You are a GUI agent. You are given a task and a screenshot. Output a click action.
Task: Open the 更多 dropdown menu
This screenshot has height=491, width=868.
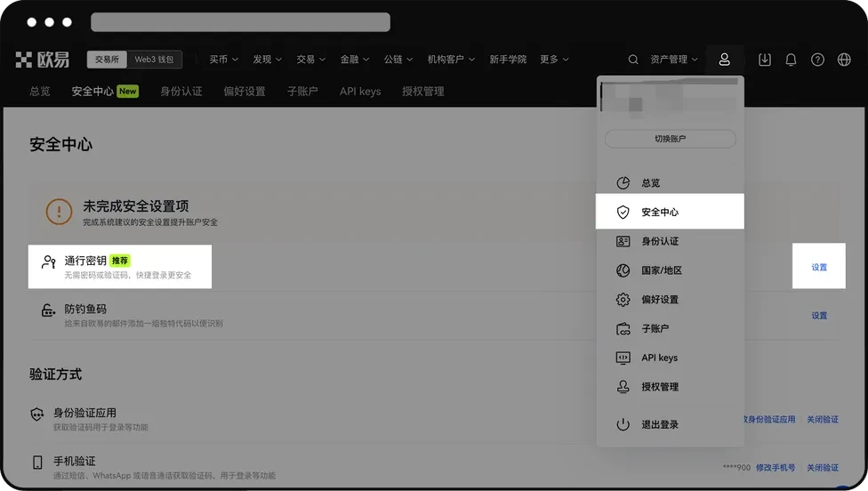(x=554, y=60)
